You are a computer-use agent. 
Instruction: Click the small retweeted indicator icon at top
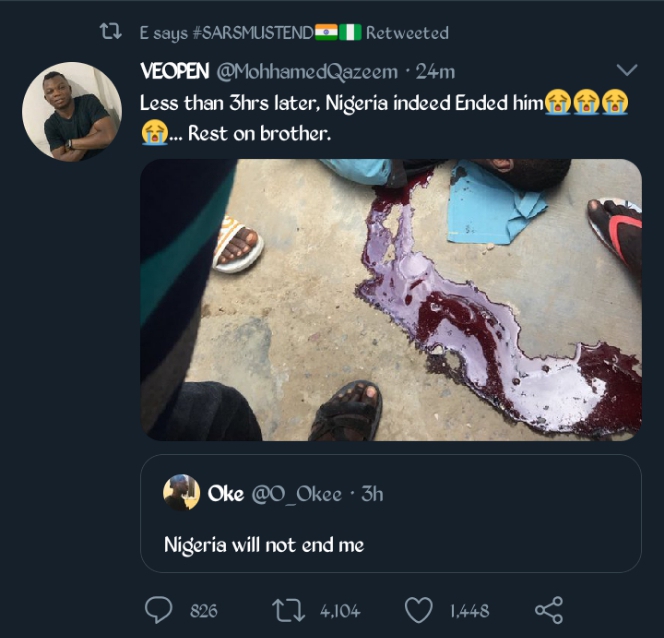click(111, 32)
